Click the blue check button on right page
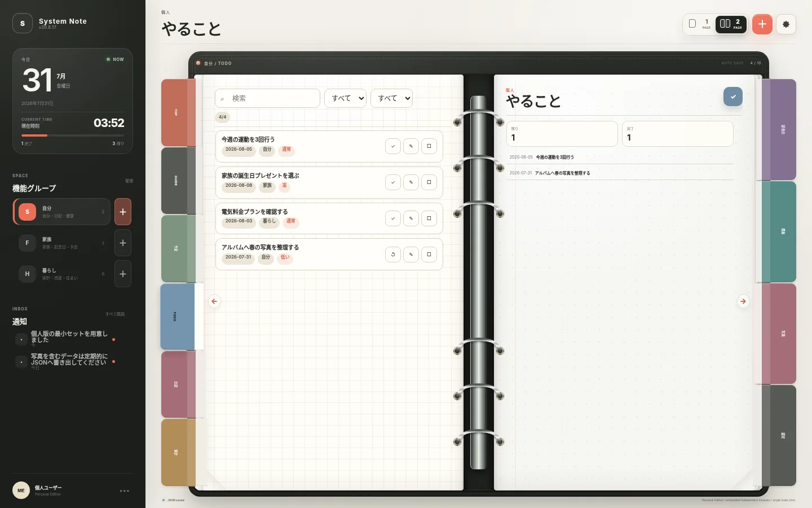 click(x=733, y=97)
